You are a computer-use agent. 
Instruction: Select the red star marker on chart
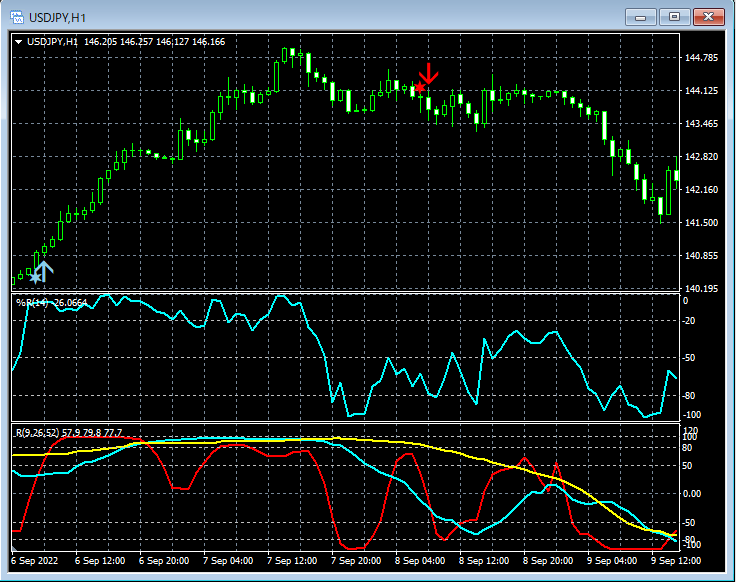[420, 88]
